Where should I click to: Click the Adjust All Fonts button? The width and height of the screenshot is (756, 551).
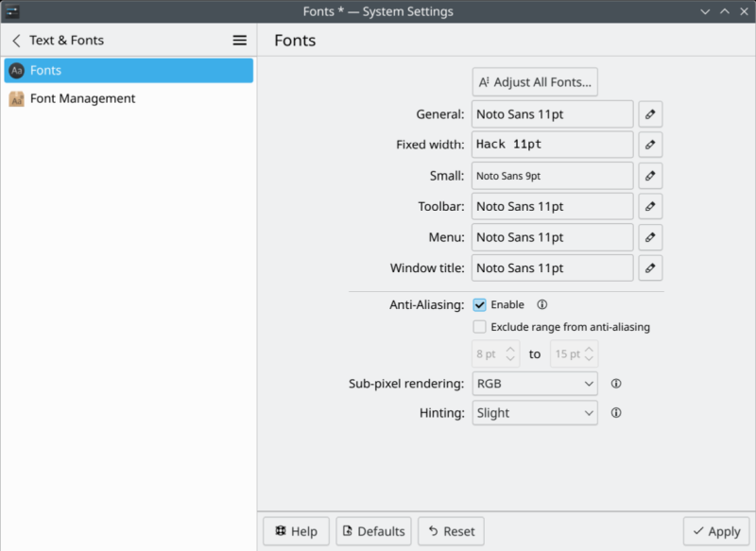click(x=535, y=81)
